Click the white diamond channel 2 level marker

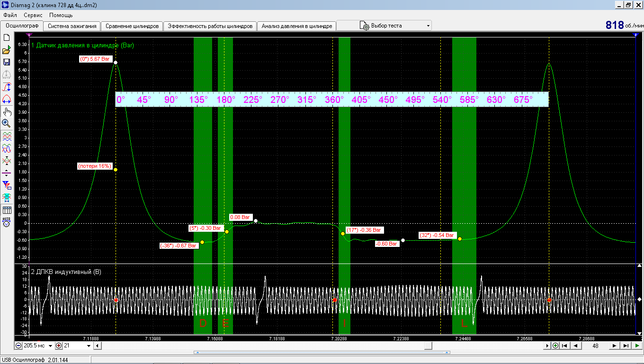640,300
